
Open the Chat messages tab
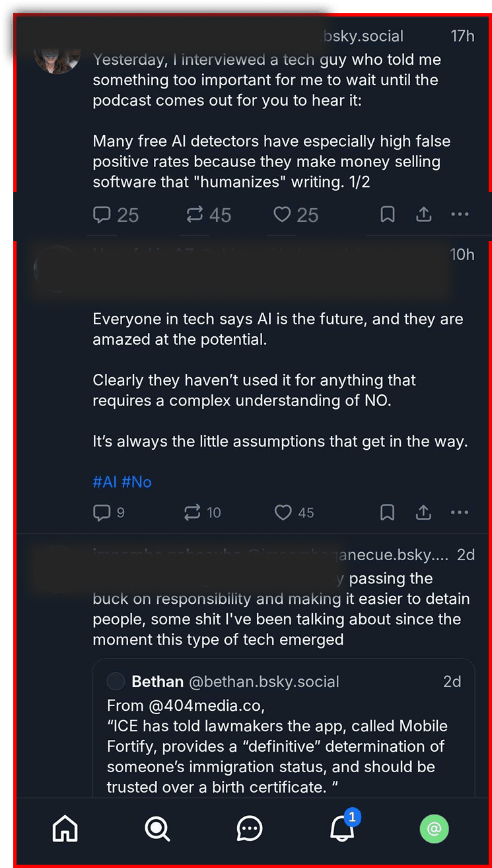[x=250, y=828]
